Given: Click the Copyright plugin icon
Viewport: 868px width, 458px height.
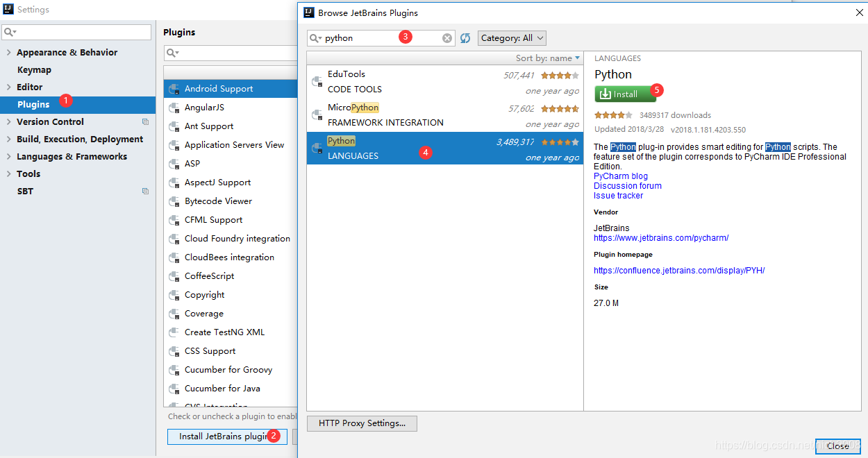Looking at the screenshot, I should (174, 295).
